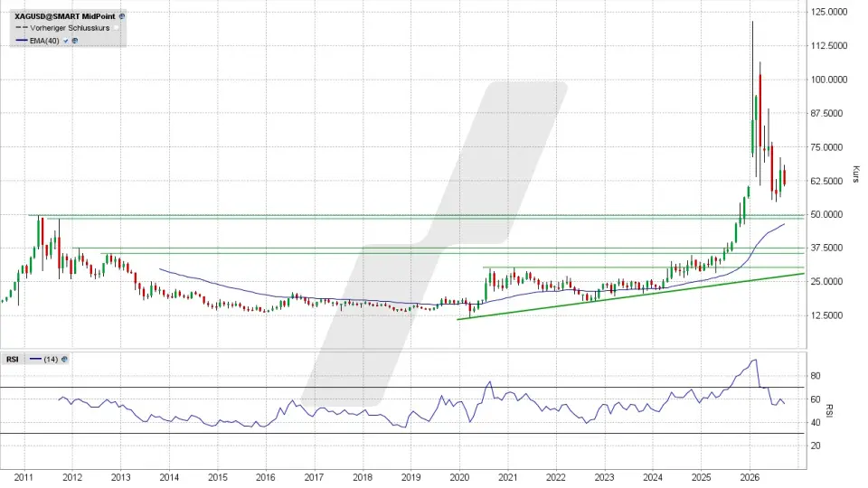This screenshot has height=488, width=868.
Task: Click the 2024 year label
Action: [x=653, y=477]
